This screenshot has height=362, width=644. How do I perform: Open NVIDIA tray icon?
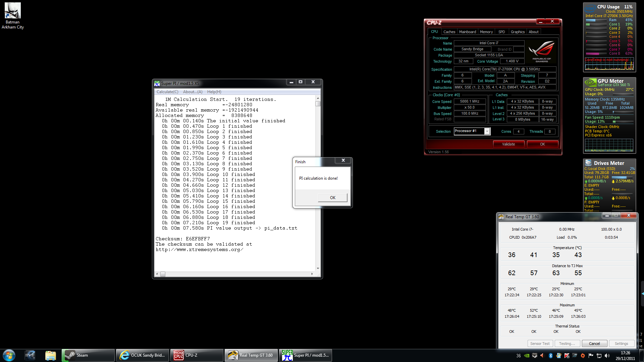(x=527, y=356)
